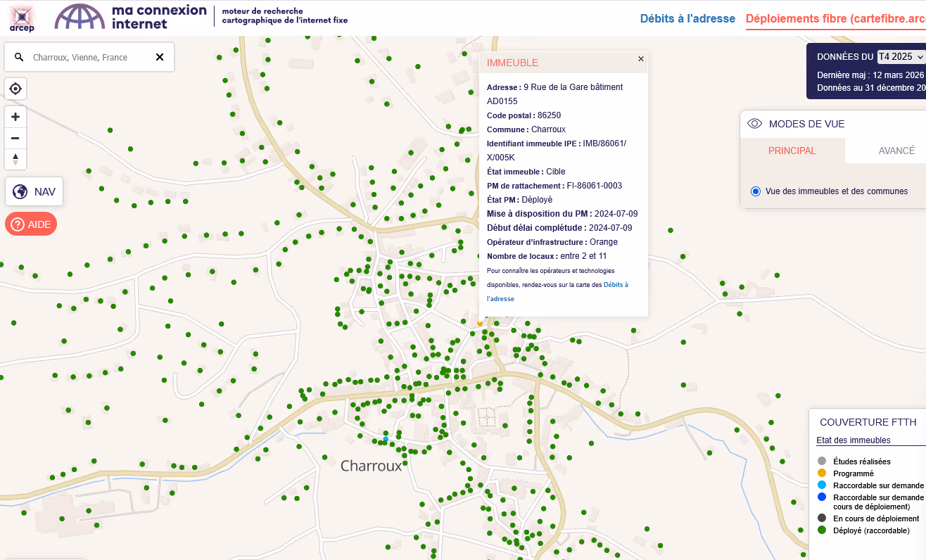The image size is (926, 560).
Task: Toggle the Modes de vue eye icon
Action: [754, 124]
